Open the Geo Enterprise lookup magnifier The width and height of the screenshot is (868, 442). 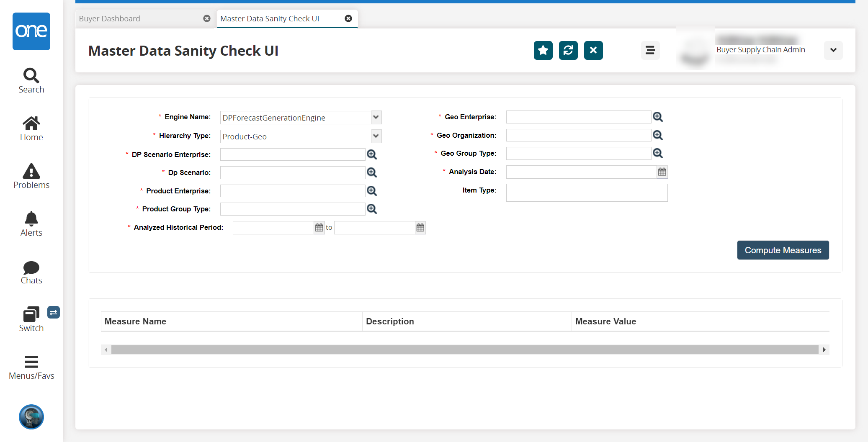coord(658,117)
